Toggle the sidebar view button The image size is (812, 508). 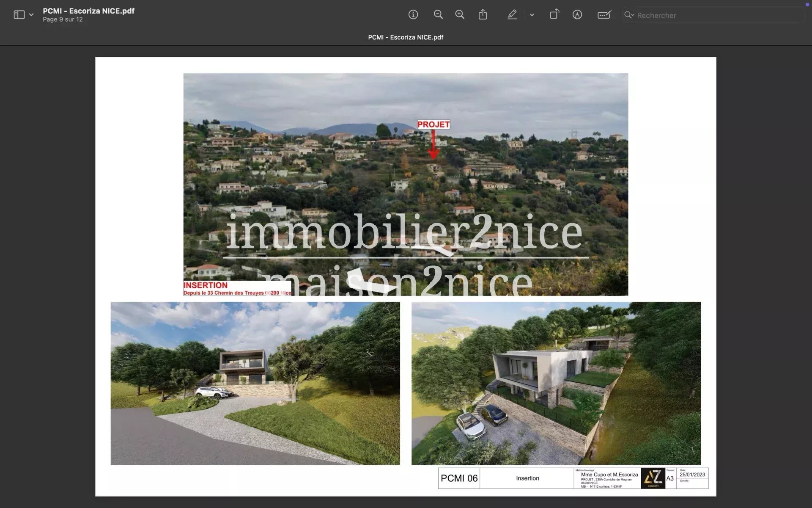[19, 15]
